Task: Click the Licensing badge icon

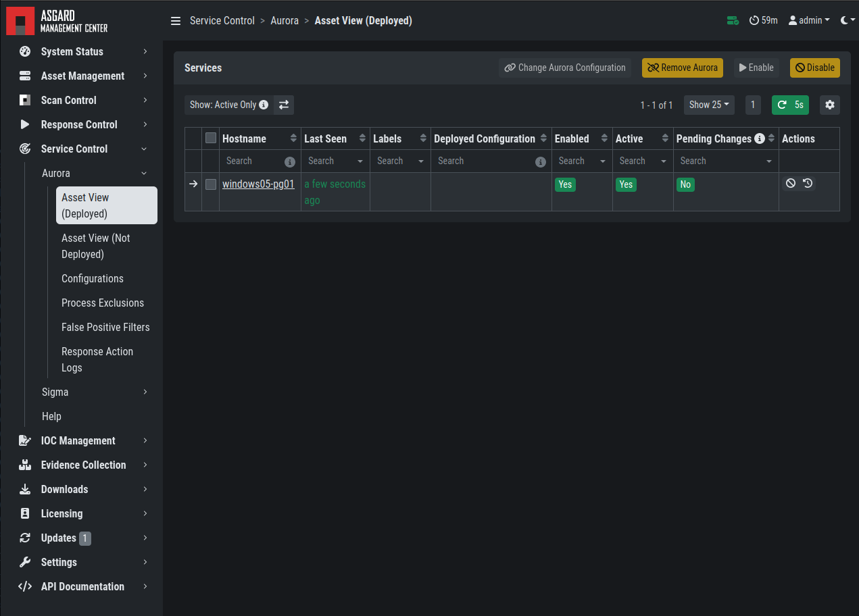Action: (25, 513)
